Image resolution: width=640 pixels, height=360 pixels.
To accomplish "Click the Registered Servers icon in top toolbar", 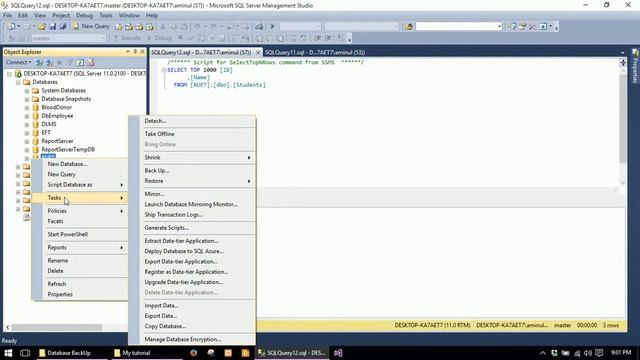I will pos(512,27).
